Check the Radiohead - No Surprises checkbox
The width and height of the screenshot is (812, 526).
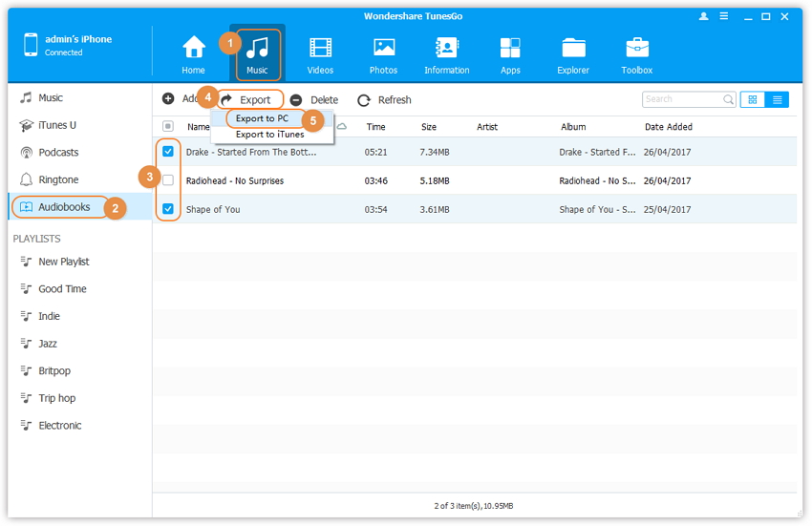[x=168, y=180]
